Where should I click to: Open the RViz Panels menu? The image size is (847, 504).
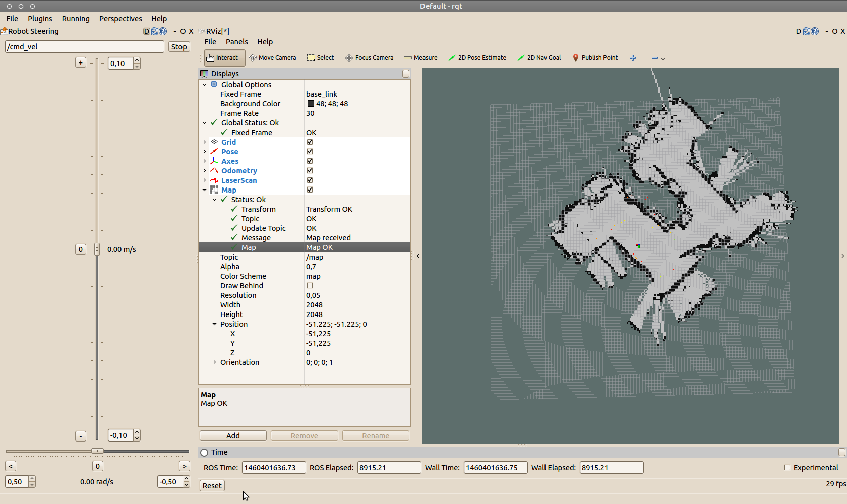236,42
